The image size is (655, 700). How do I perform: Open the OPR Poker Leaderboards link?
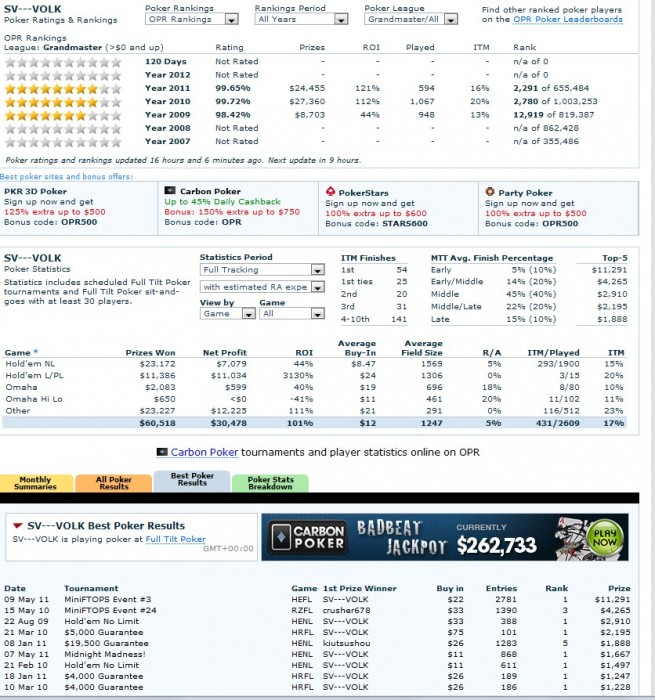[x=567, y=19]
